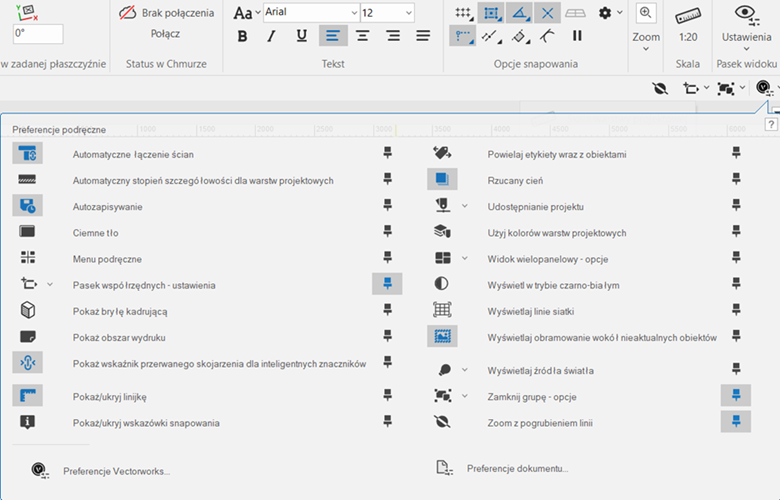Click the Wyświetlaj linie siatki grid icon
Screen dimensions: 780x500
click(x=442, y=310)
